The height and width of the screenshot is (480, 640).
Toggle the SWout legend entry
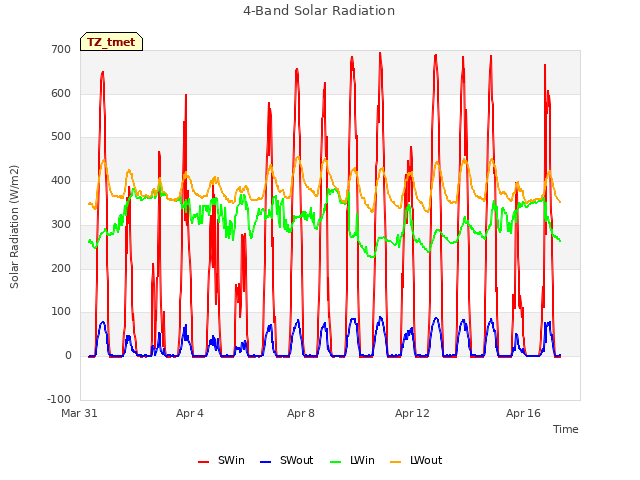[287, 460]
